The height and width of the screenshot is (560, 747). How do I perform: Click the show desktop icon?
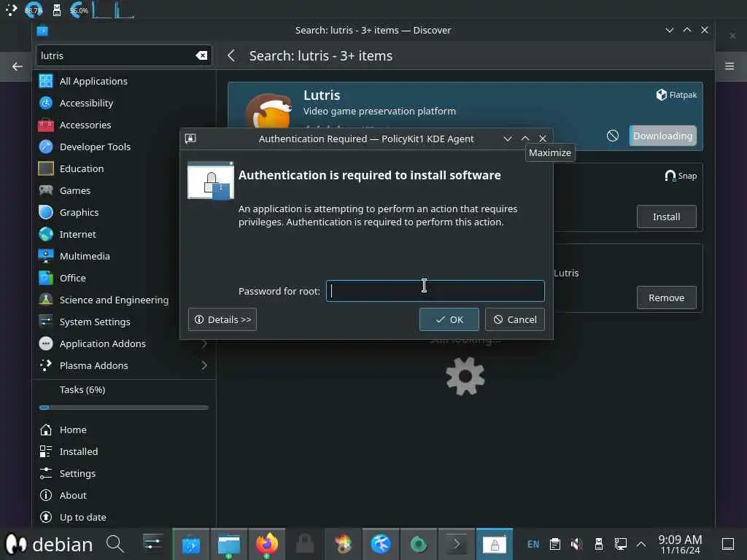(x=728, y=544)
